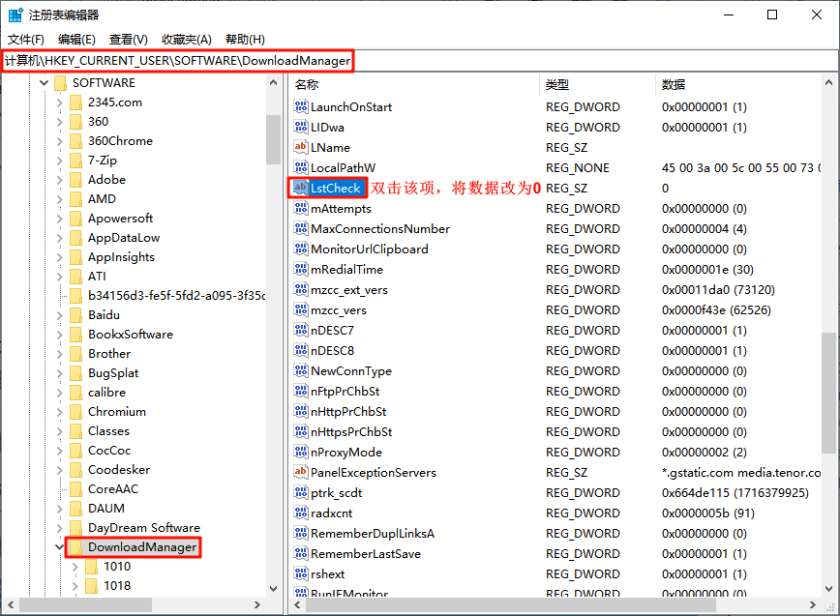Click the RememberLastSave DWORD icon

click(302, 553)
